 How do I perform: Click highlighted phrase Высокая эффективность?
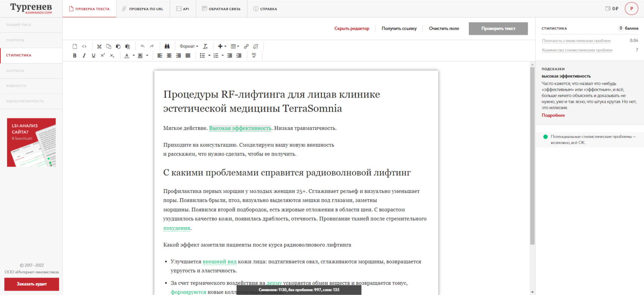tap(240, 128)
